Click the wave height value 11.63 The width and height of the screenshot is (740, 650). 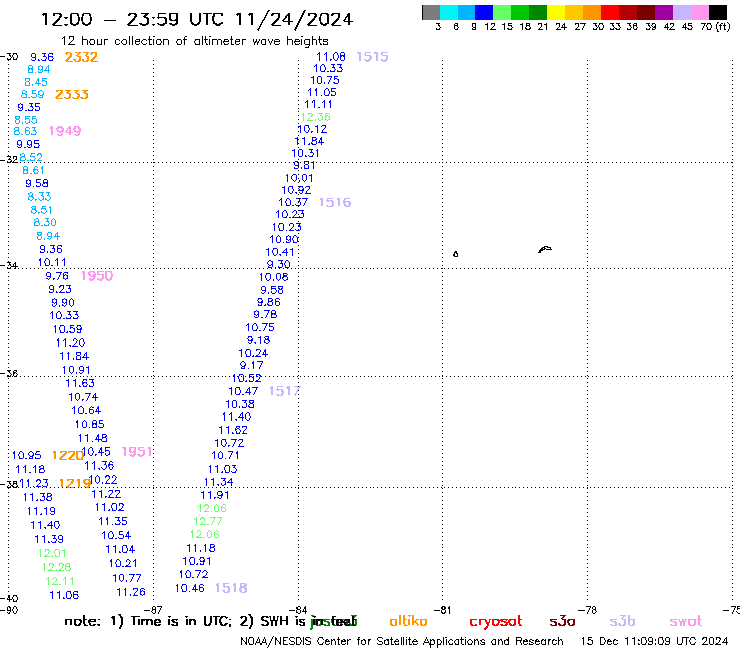80,383
